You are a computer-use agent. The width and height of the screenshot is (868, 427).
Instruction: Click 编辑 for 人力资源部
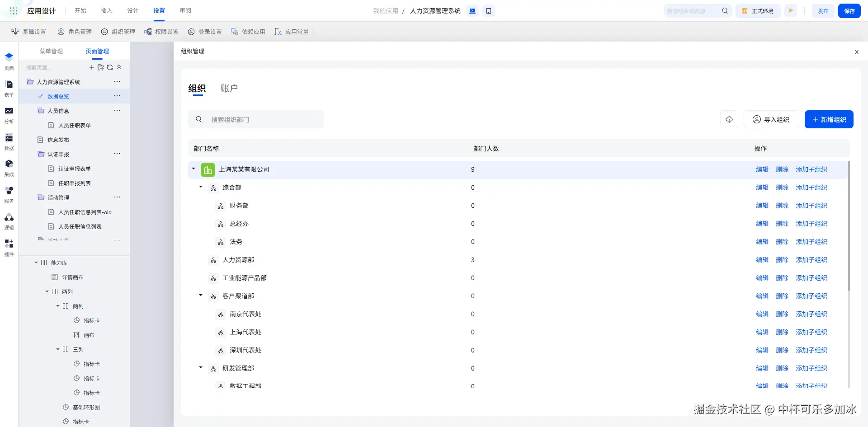pos(762,260)
